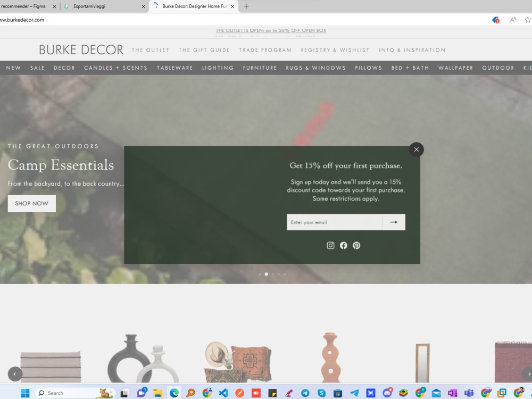Toggle Read aloud icon in address bar
The height and width of the screenshot is (399, 532).
click(x=513, y=20)
